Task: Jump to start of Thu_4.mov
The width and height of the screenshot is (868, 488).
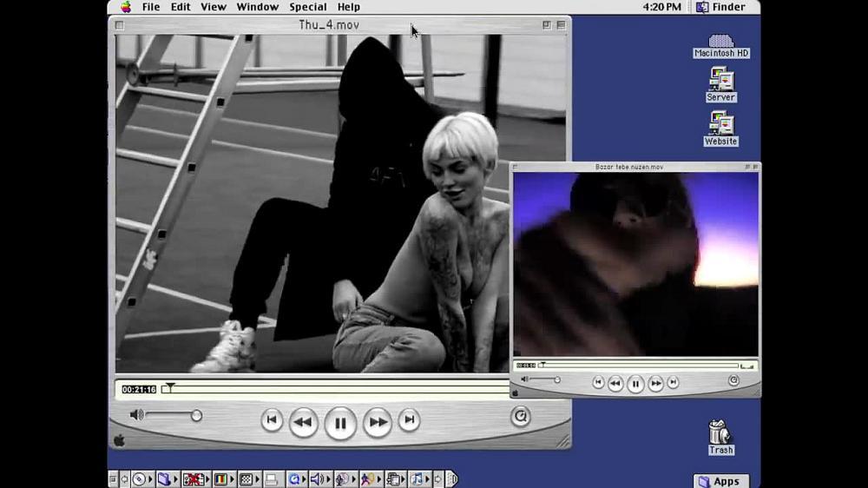Action: coord(272,420)
